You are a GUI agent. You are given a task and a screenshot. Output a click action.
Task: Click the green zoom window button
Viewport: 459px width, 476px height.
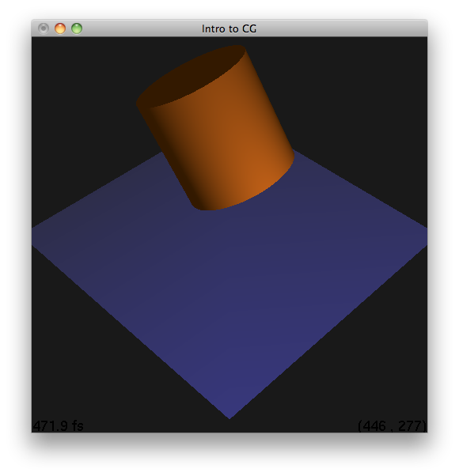[x=77, y=28]
